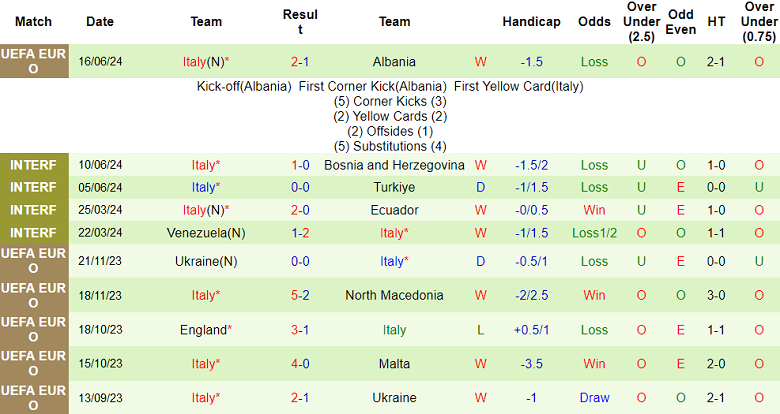Click the Handicap column header

click(529, 21)
